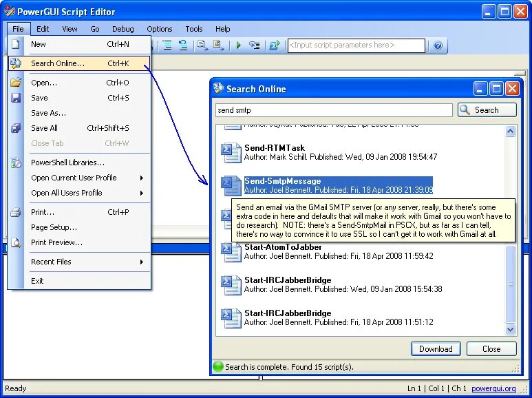Expand the Recent Files submenu arrow

(142, 262)
